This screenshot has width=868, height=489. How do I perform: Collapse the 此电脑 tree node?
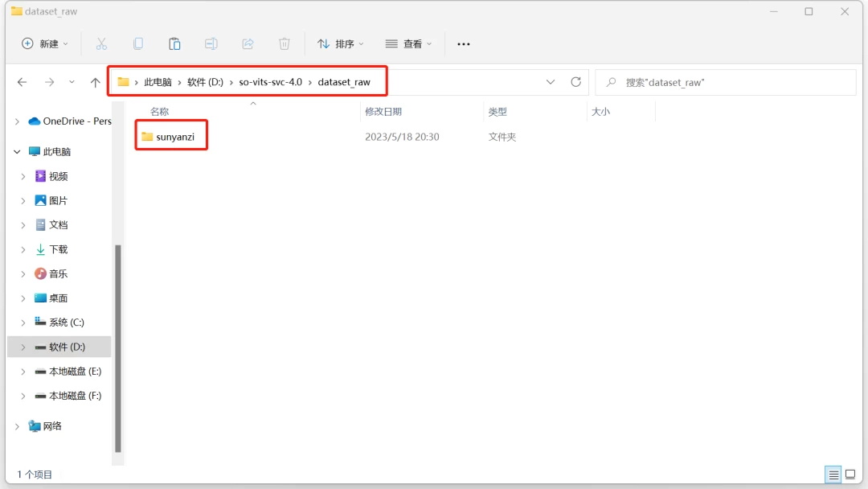17,152
